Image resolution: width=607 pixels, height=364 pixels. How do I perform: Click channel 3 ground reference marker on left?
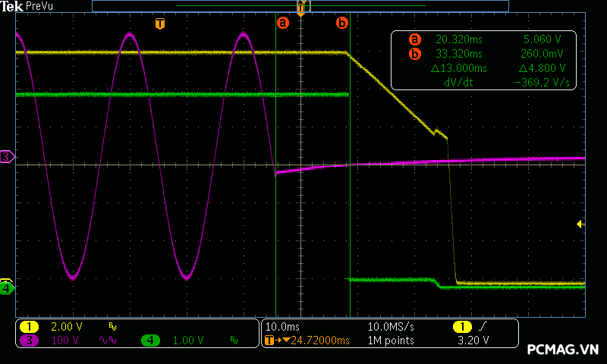pos(7,156)
